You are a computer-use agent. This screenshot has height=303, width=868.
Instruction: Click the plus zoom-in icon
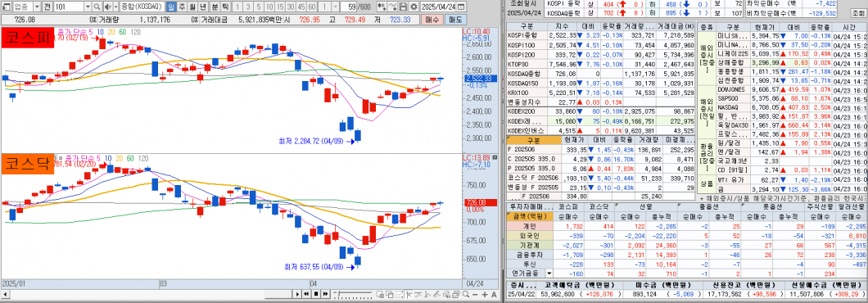(485, 294)
